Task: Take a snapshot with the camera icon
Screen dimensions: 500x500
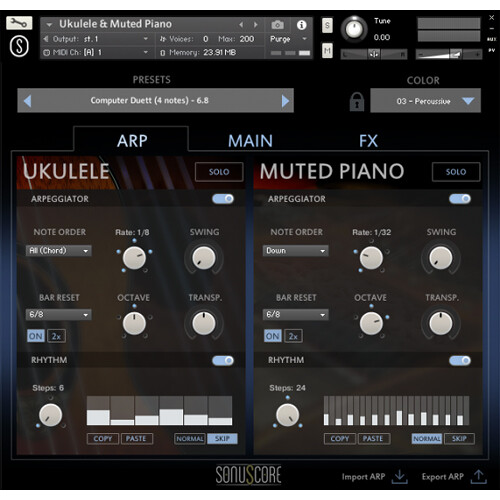Action: tap(277, 25)
